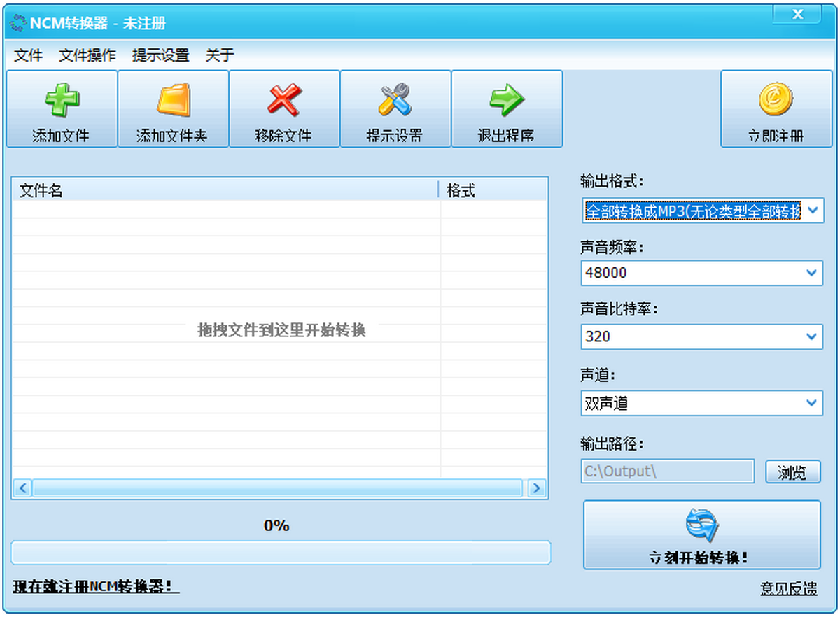This screenshot has height=617, width=840.
Task: Click the conversion progress bar
Action: click(x=281, y=553)
